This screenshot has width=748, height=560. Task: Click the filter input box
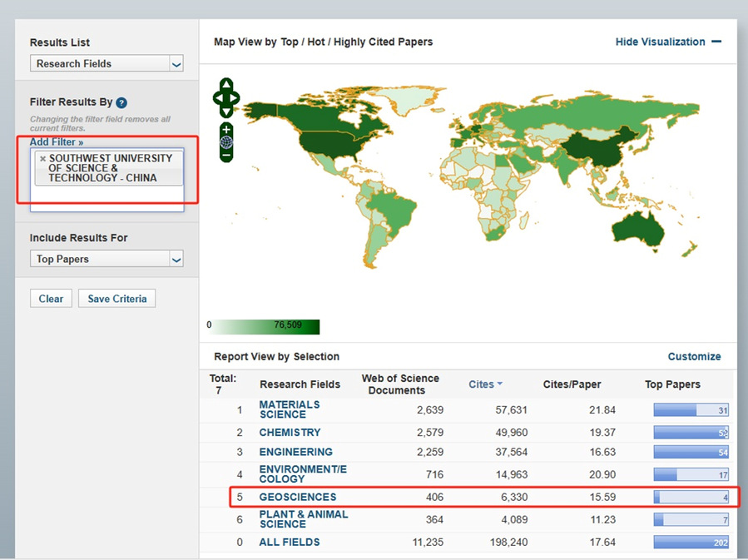tap(107, 198)
